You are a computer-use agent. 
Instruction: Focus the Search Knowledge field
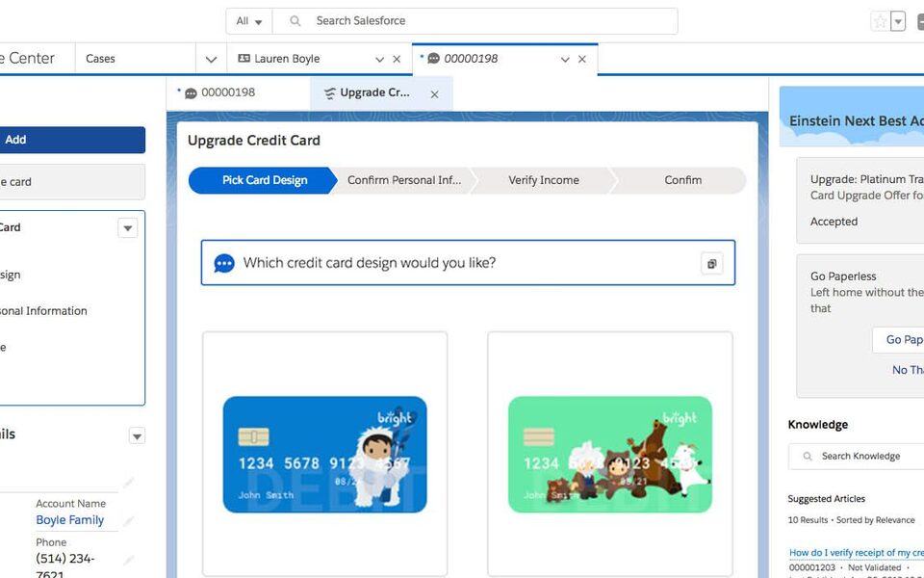tap(858, 456)
